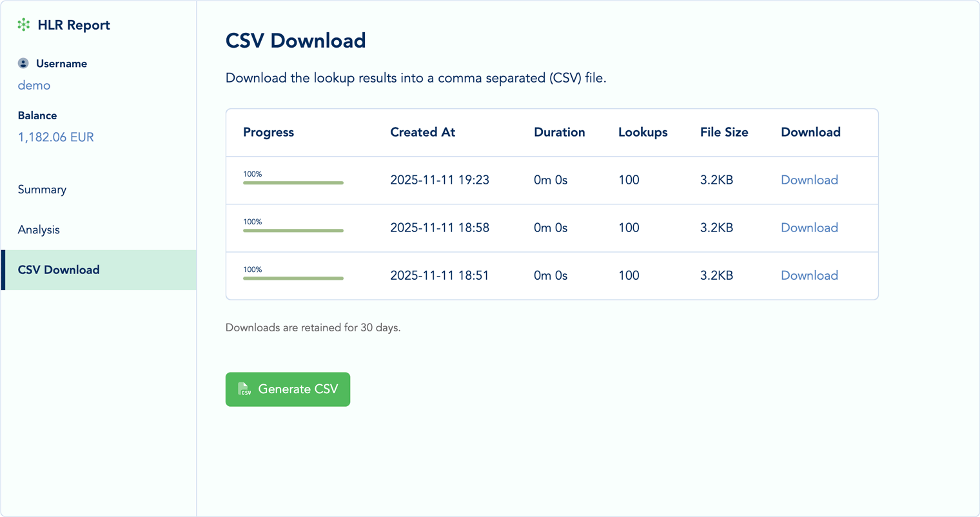This screenshot has width=980, height=517.
Task: Click the 100% progress bar in the first row
Action: click(293, 182)
